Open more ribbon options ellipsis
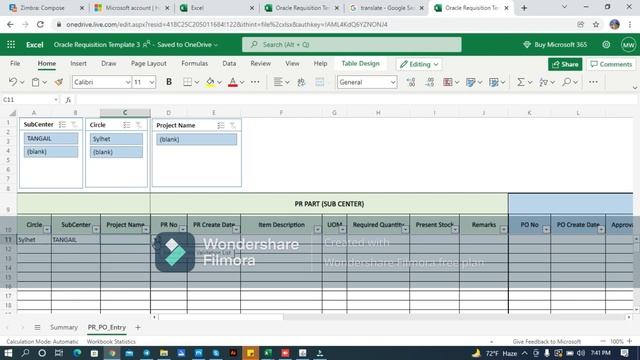The height and width of the screenshot is (360, 640). click(593, 82)
